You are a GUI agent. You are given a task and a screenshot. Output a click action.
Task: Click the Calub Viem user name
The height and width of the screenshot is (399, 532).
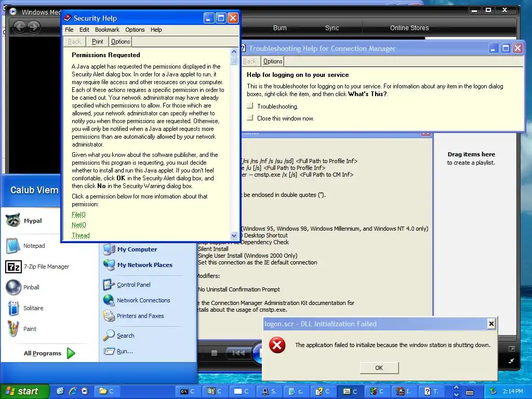[34, 190]
